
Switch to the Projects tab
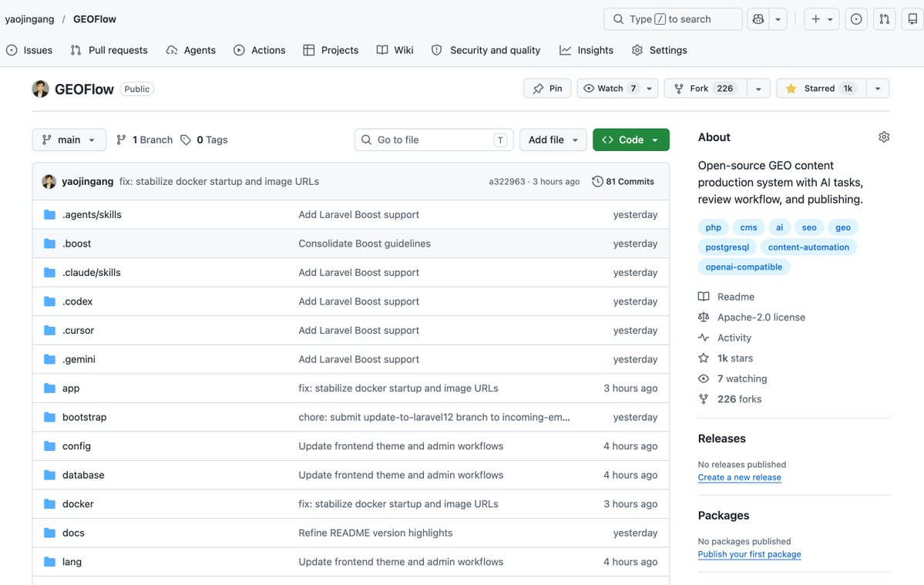point(331,50)
